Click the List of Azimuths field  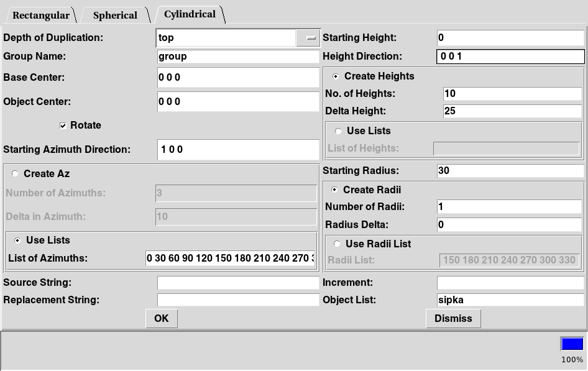(x=230, y=258)
